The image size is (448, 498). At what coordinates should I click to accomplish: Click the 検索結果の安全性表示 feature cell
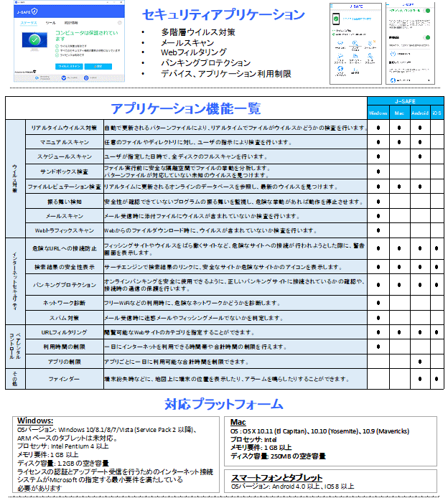pyautogui.click(x=65, y=267)
